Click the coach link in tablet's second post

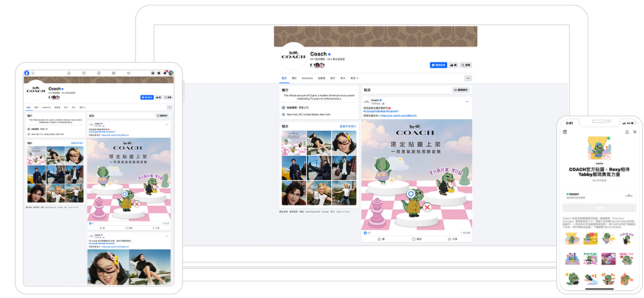116,247
